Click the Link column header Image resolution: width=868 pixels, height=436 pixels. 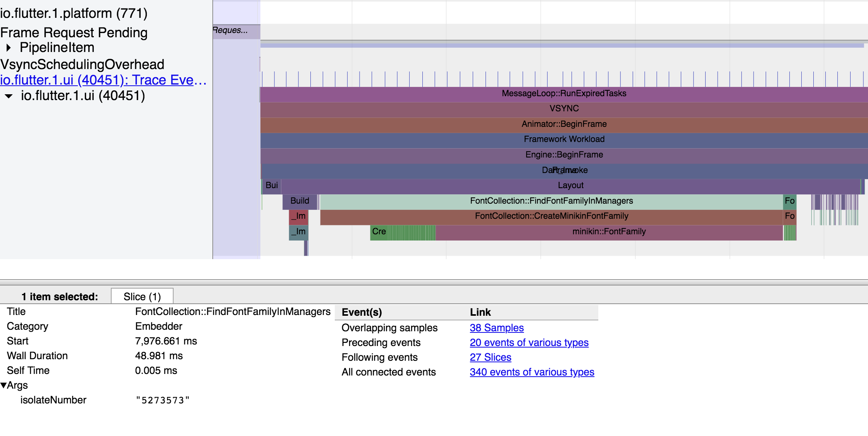coord(480,312)
